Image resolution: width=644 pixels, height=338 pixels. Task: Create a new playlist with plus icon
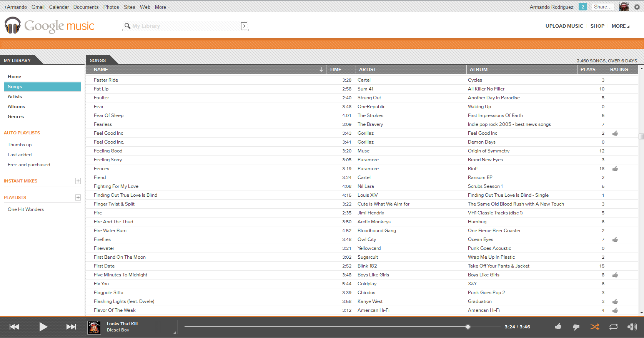(x=78, y=197)
